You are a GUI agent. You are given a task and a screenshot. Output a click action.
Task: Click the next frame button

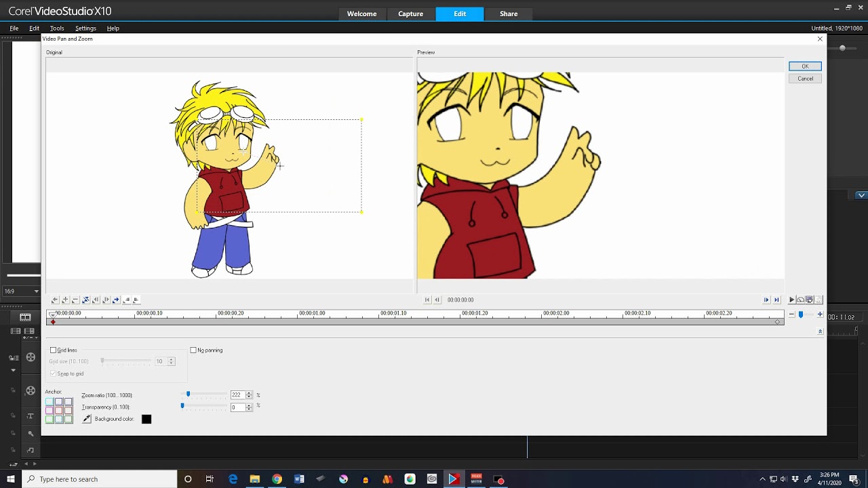(766, 300)
